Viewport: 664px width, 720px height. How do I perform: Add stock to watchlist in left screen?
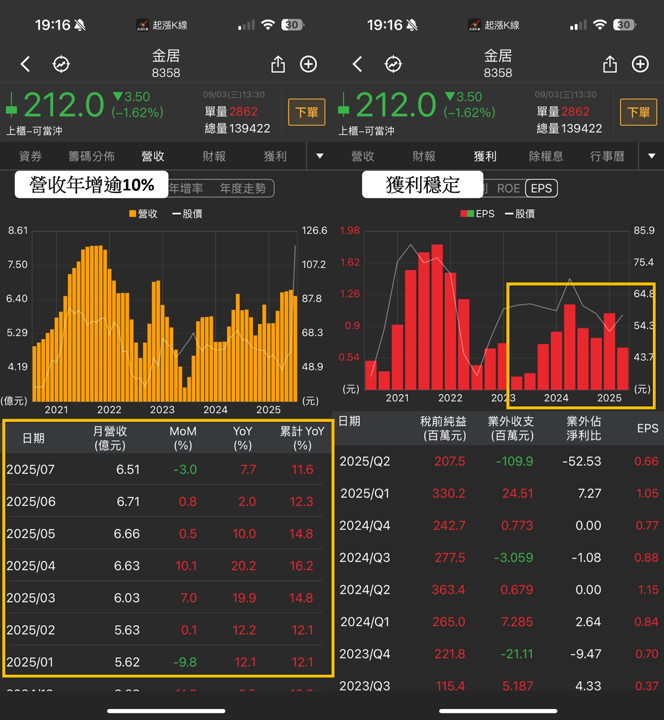(x=309, y=64)
